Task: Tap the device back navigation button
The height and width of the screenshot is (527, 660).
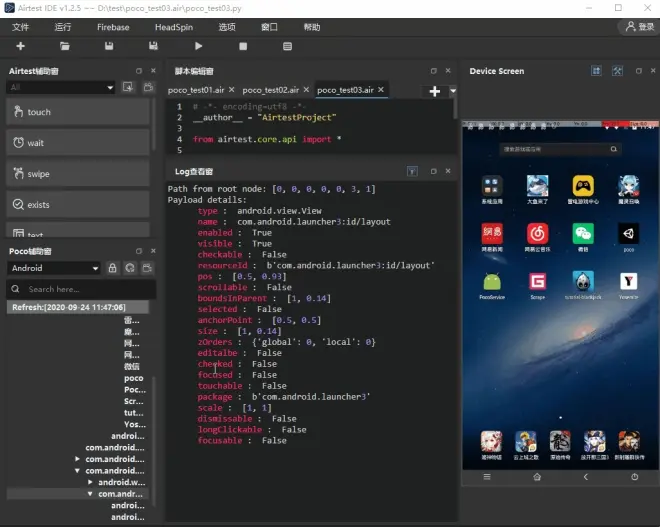Action: pyautogui.click(x=585, y=477)
